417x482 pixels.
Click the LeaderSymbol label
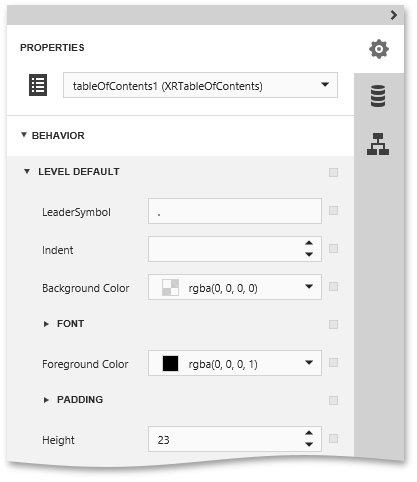click(x=76, y=212)
